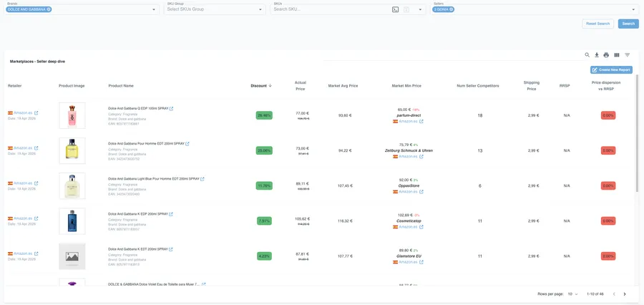Click the Actual Price column header
The image size is (644, 305).
click(301, 85)
